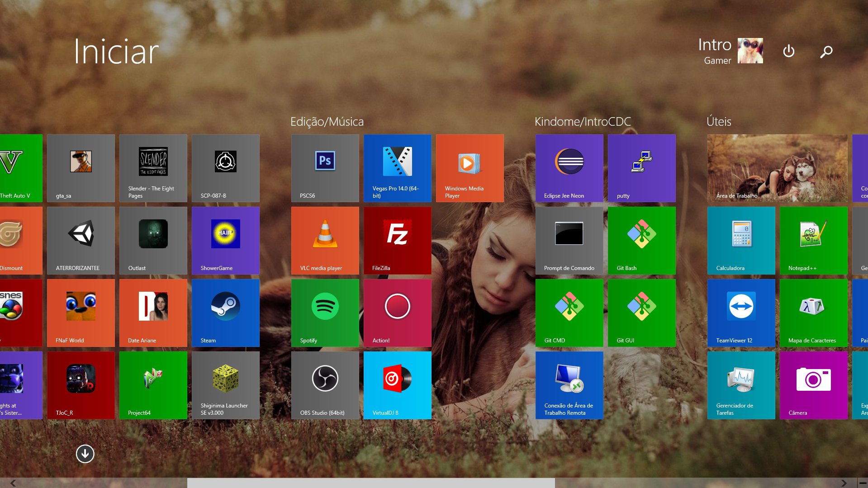868x488 pixels.
Task: Open the Action! recorder tile
Action: [398, 313]
